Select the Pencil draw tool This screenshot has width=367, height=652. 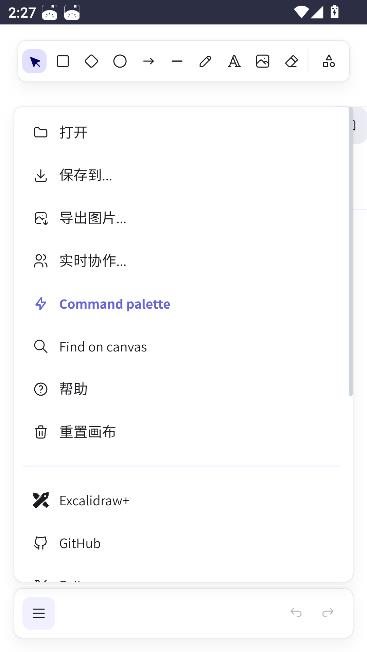click(x=205, y=62)
